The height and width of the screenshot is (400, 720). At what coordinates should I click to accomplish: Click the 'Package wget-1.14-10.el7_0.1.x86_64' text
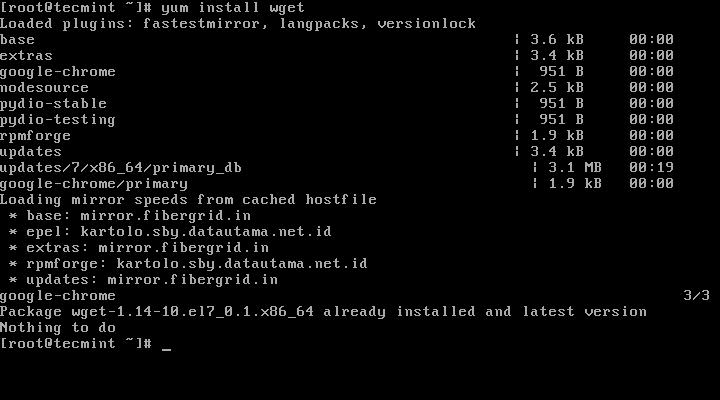tap(161, 312)
